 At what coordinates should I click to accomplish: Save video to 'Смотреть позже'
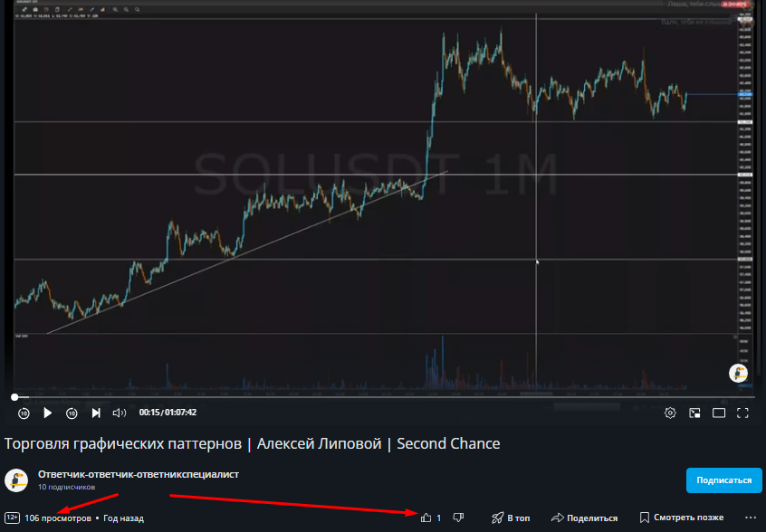pos(681,518)
